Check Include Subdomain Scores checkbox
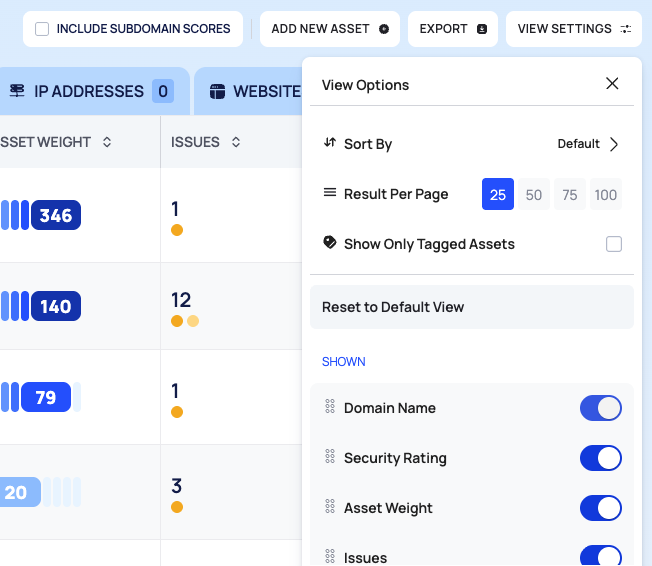The height and width of the screenshot is (566, 652). [42, 29]
